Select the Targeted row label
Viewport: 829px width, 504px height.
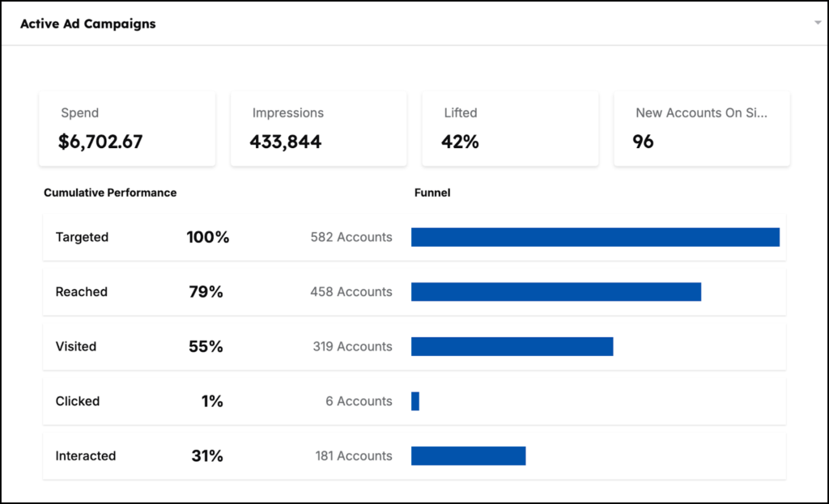pyautogui.click(x=82, y=237)
